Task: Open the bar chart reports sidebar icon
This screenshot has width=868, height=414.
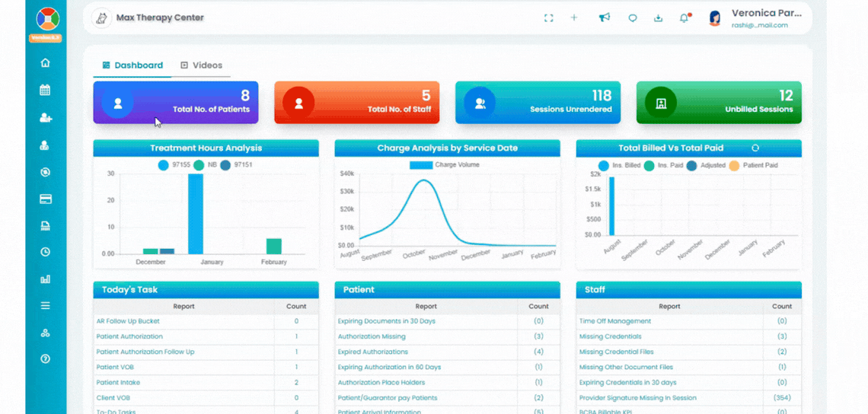Action: click(46, 279)
